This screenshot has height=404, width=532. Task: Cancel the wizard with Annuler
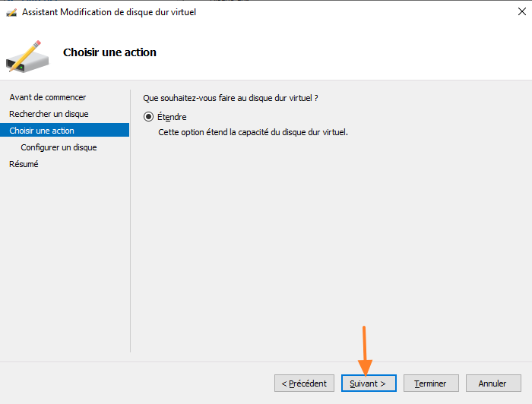coord(492,383)
